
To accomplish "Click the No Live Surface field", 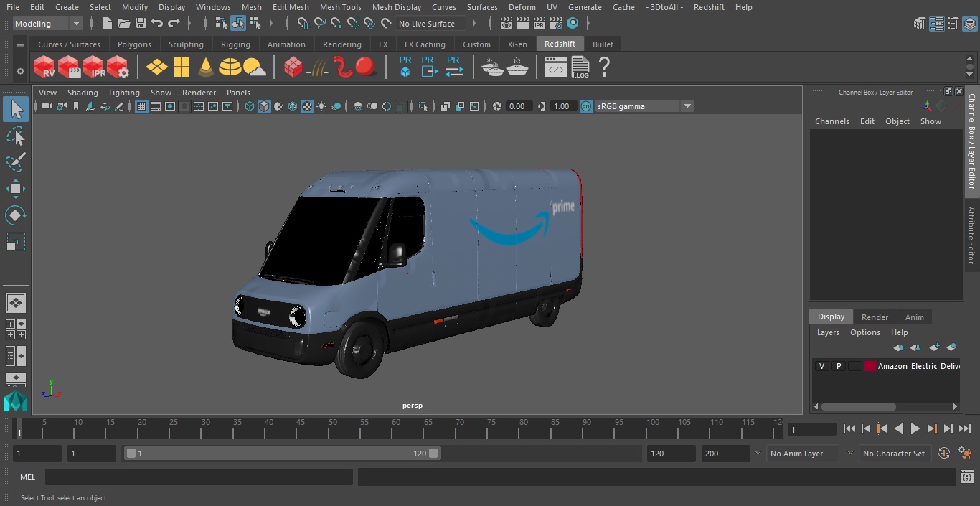I will [x=430, y=24].
